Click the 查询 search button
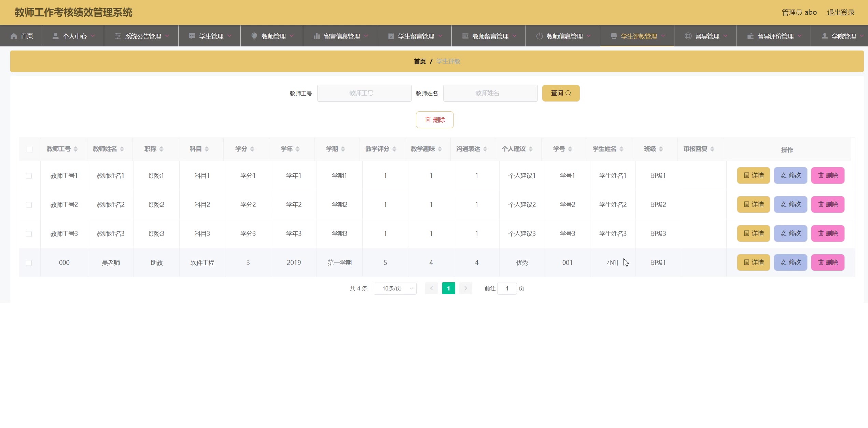The image size is (868, 428). pyautogui.click(x=561, y=93)
